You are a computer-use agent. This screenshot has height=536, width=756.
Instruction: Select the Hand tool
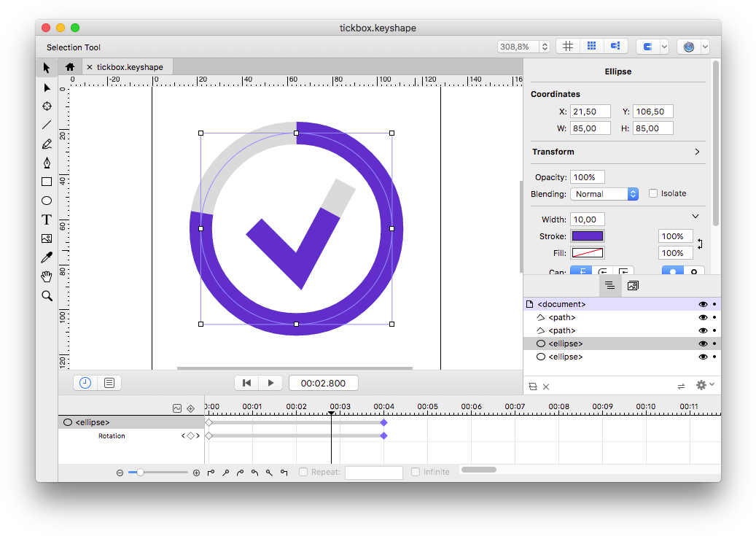point(46,276)
